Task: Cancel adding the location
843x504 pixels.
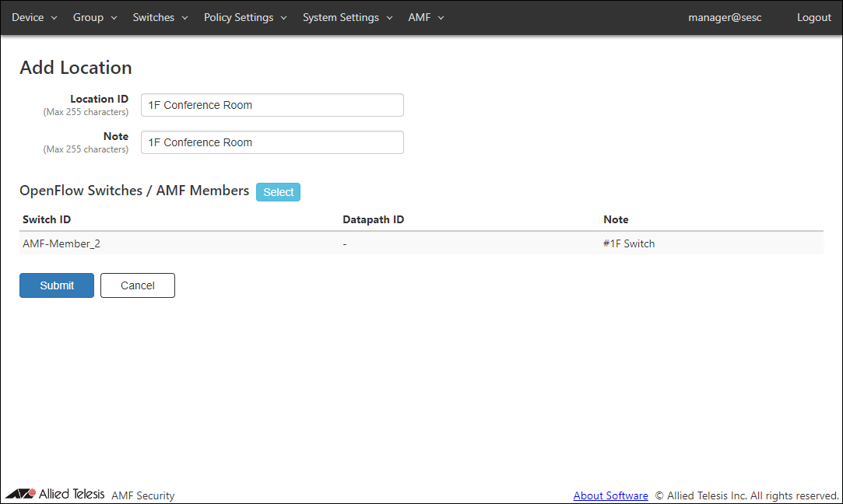Action: pyautogui.click(x=138, y=285)
